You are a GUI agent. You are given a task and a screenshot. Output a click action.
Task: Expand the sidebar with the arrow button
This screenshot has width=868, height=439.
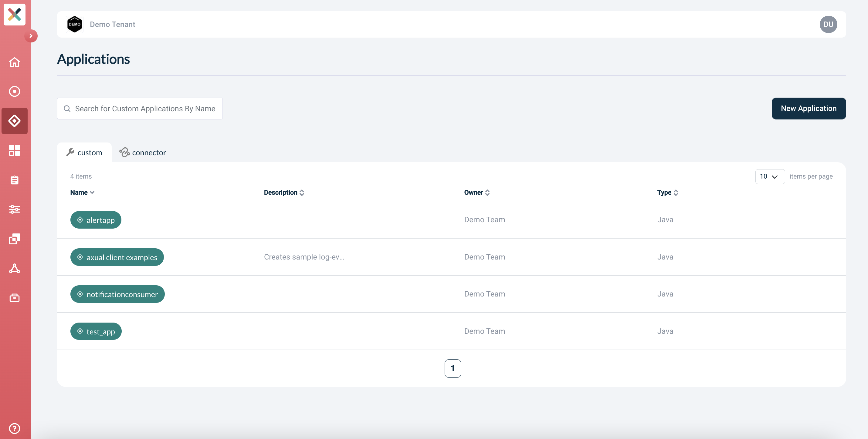pos(31,36)
